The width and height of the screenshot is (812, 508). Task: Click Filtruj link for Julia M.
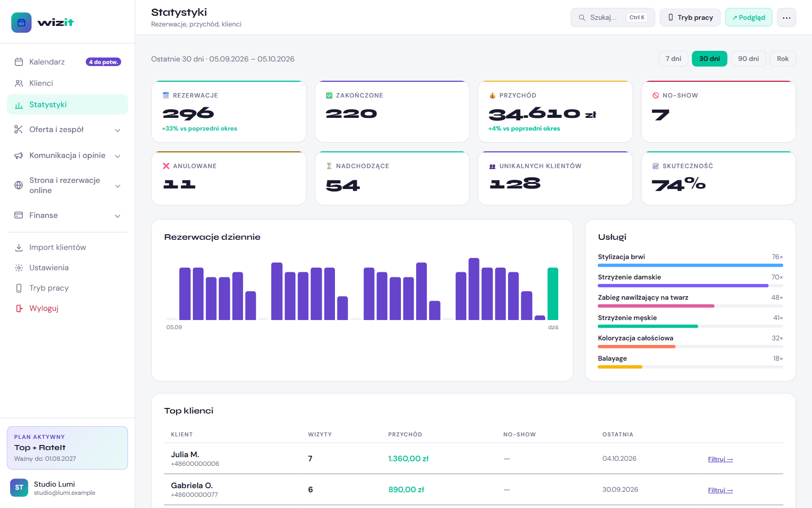720,459
